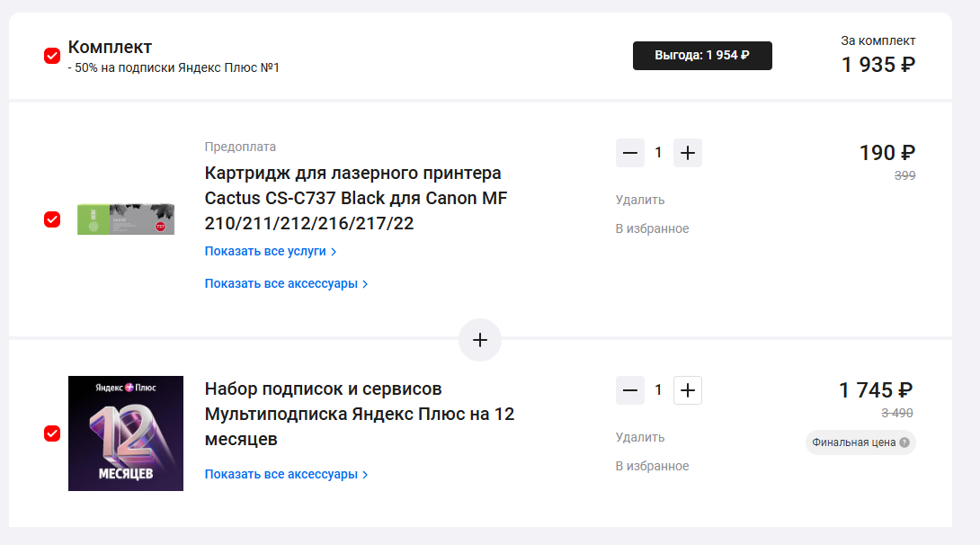Add Яндекс Плюс subscription to В избранное

[652, 466]
